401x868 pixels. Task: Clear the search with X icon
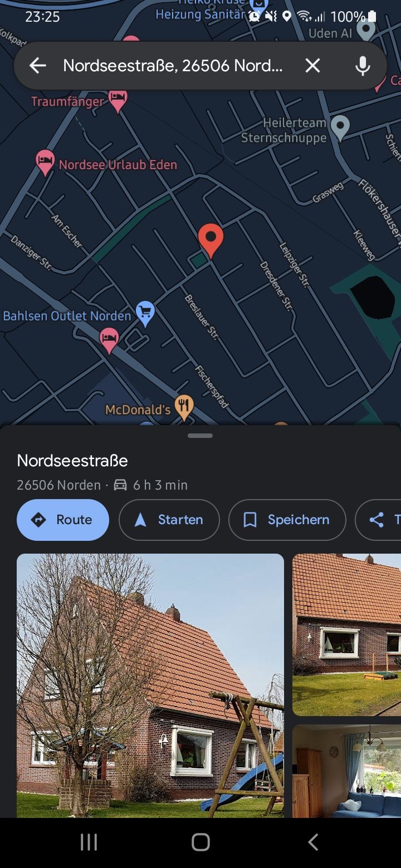(313, 66)
